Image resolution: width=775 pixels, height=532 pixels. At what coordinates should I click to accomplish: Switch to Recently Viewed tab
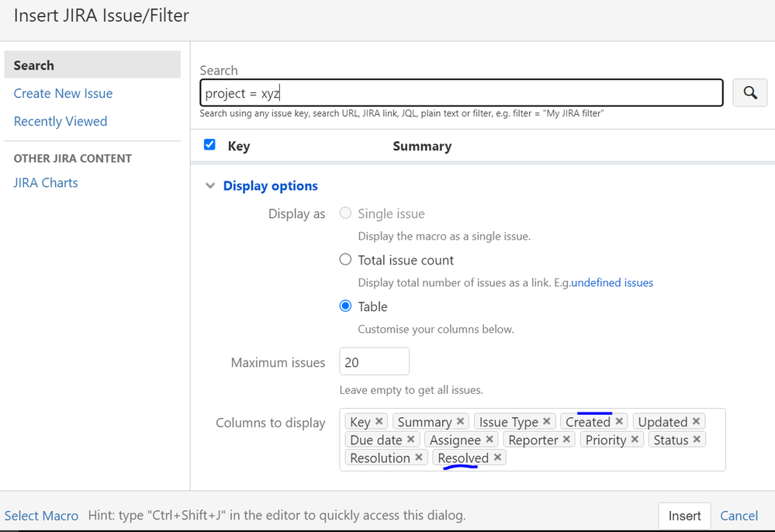coord(61,121)
